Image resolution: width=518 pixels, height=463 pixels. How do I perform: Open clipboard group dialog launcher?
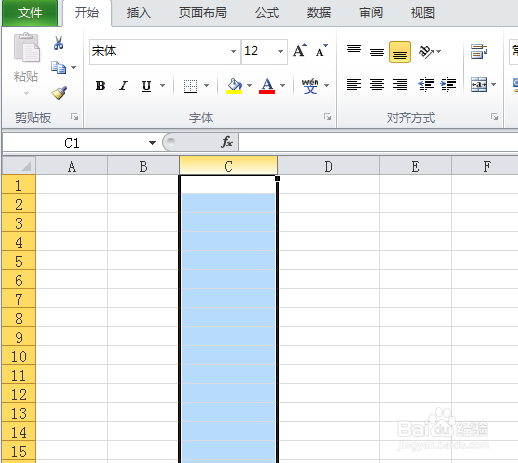click(74, 117)
